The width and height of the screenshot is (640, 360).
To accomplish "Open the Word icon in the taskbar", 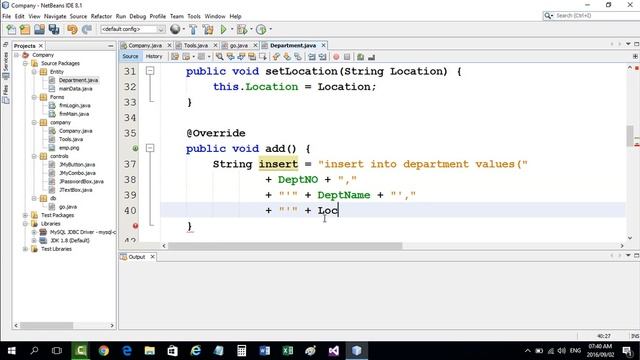I will [x=264, y=351].
